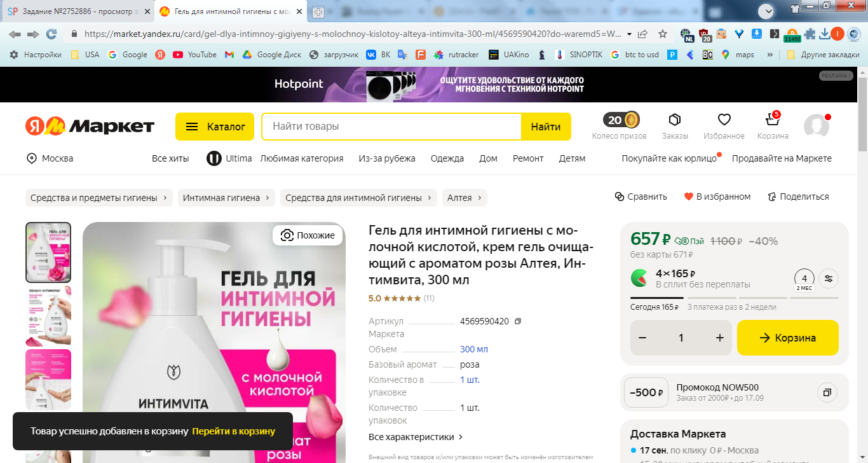Click the Найти товары search field
This screenshot has width=868, height=463.
pyautogui.click(x=391, y=127)
